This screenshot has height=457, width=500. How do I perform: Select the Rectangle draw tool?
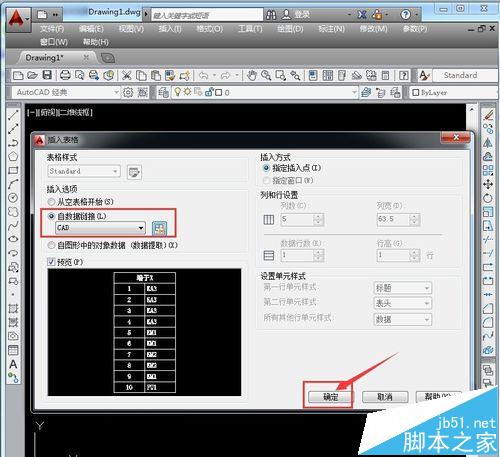(13, 170)
